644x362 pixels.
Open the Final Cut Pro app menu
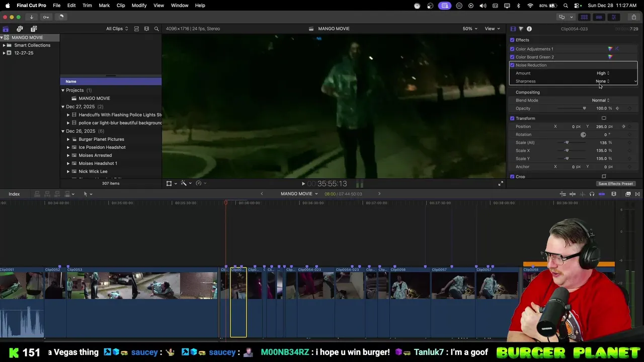[x=31, y=6]
